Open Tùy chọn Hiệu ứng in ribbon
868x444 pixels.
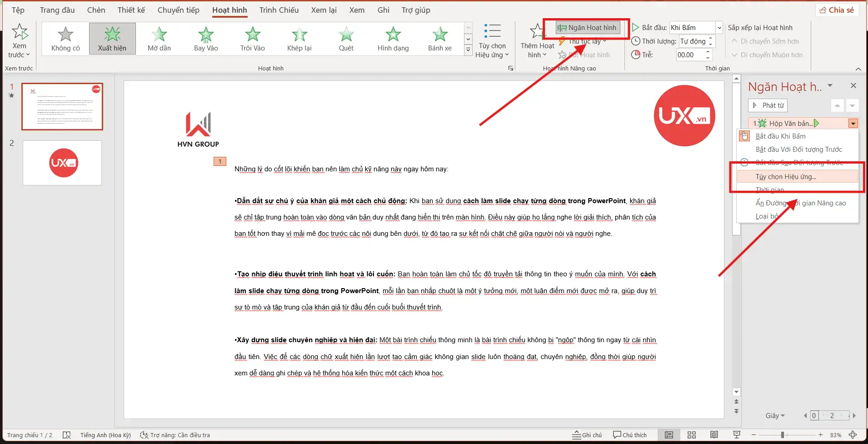tap(492, 42)
